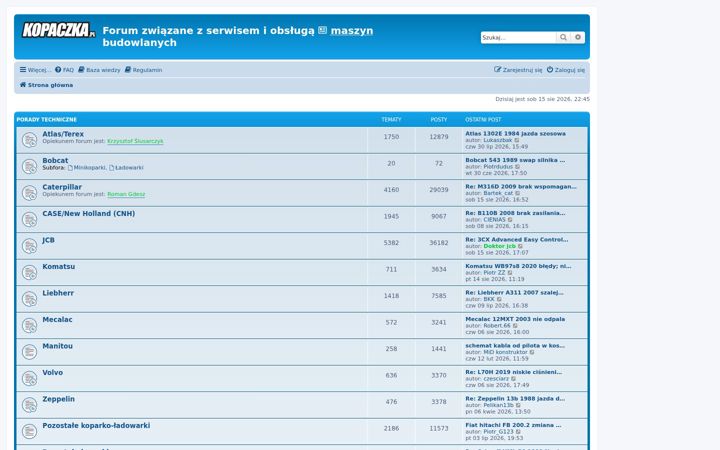Screen dimensions: 720x450
Task: View latest post icon beside czesciarz
Action: tap(514, 379)
